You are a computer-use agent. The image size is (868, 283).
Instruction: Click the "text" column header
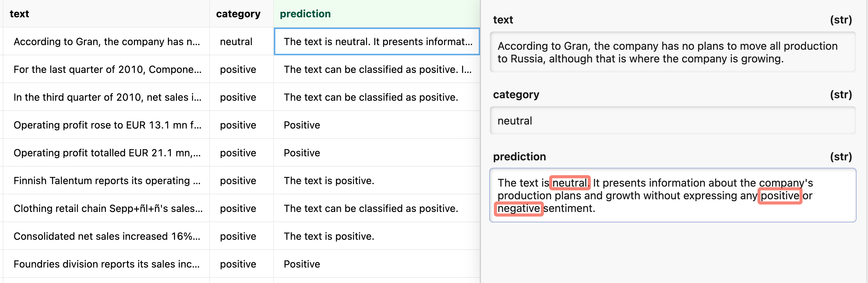tap(19, 14)
